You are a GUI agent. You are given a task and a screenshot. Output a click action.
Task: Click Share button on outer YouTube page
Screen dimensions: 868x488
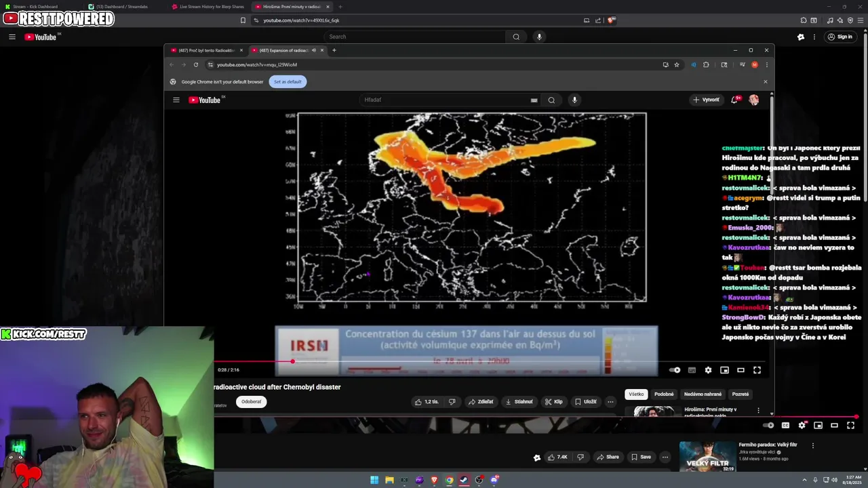(x=608, y=457)
